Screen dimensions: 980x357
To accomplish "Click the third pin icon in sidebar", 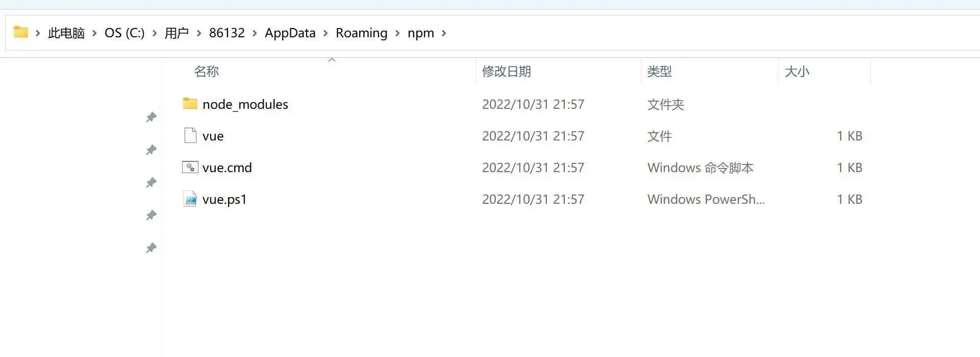I will tap(151, 183).
